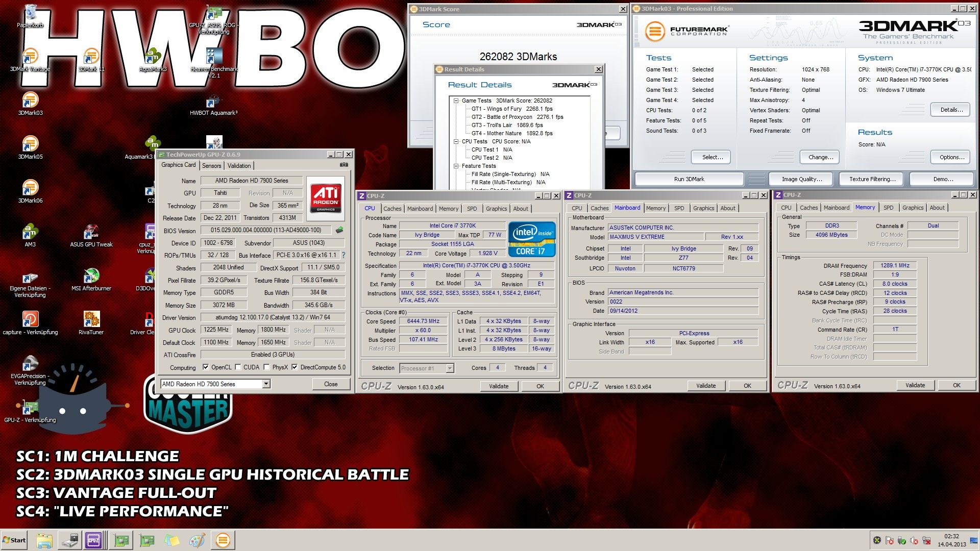
Task: Click the GPU-Z BIOS save icon
Action: (339, 231)
